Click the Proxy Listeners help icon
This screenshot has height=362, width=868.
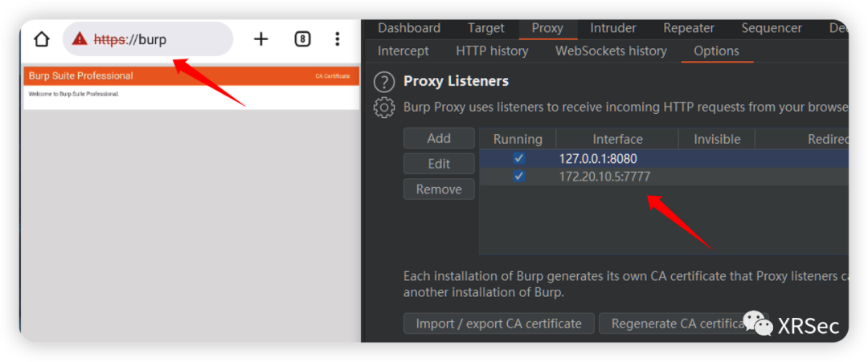385,82
